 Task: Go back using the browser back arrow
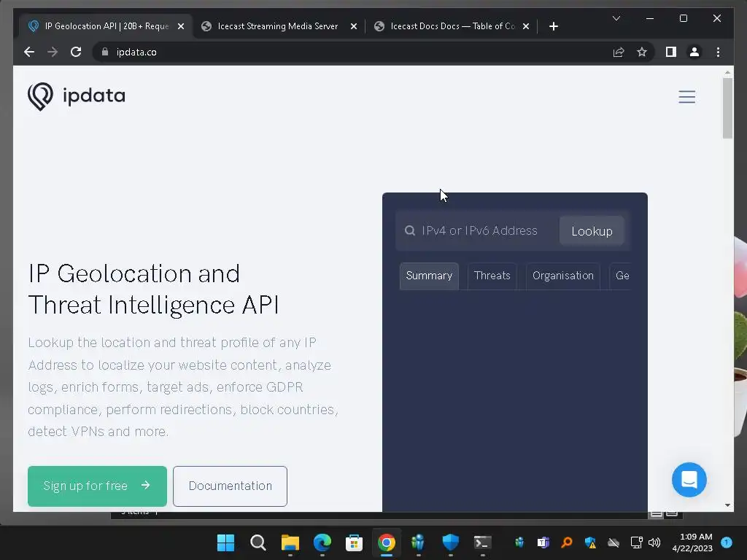pyautogui.click(x=29, y=52)
